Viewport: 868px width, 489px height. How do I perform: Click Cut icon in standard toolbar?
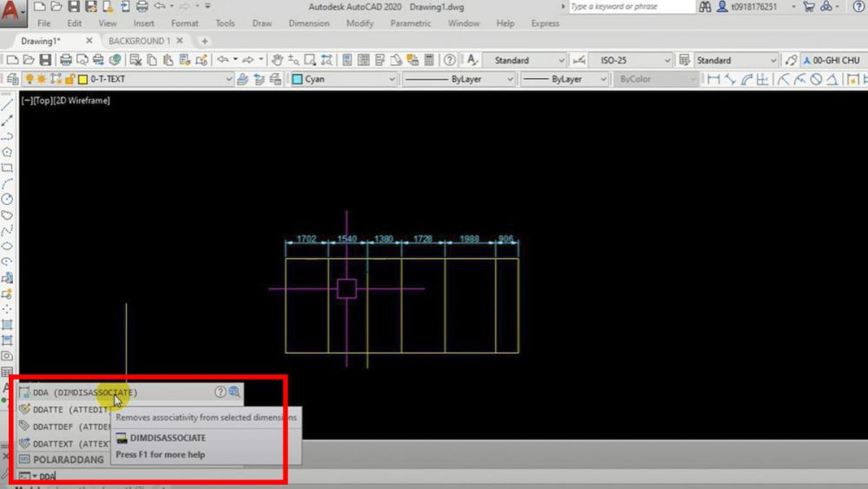pos(135,60)
